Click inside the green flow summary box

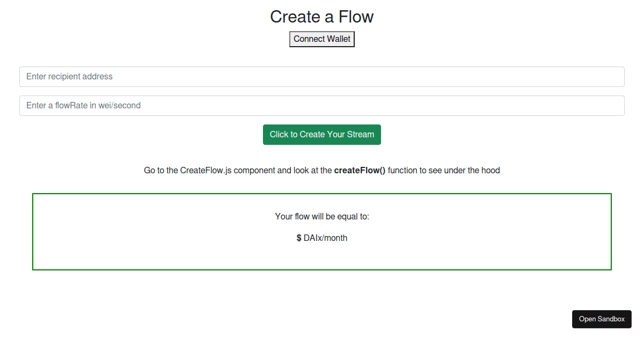point(321,252)
